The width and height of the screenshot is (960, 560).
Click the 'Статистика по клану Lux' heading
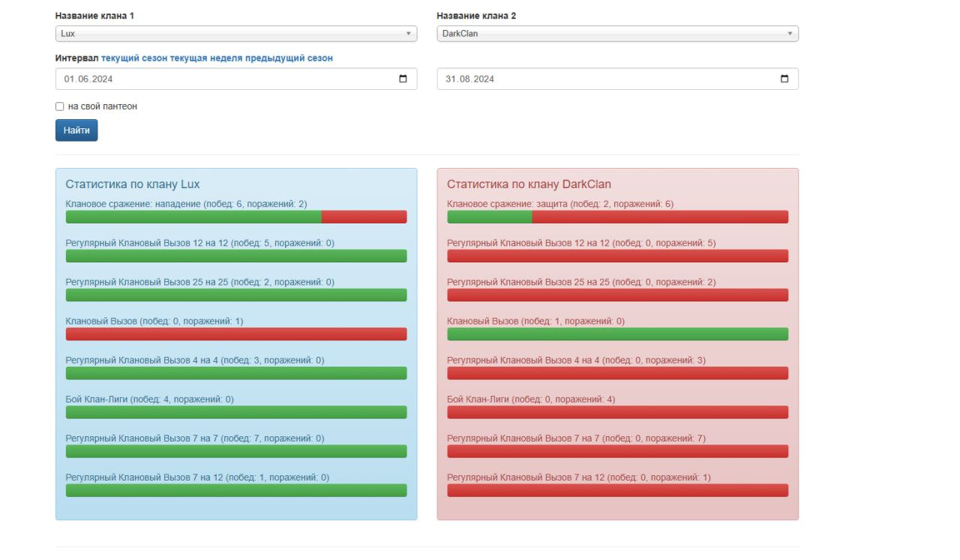point(133,184)
